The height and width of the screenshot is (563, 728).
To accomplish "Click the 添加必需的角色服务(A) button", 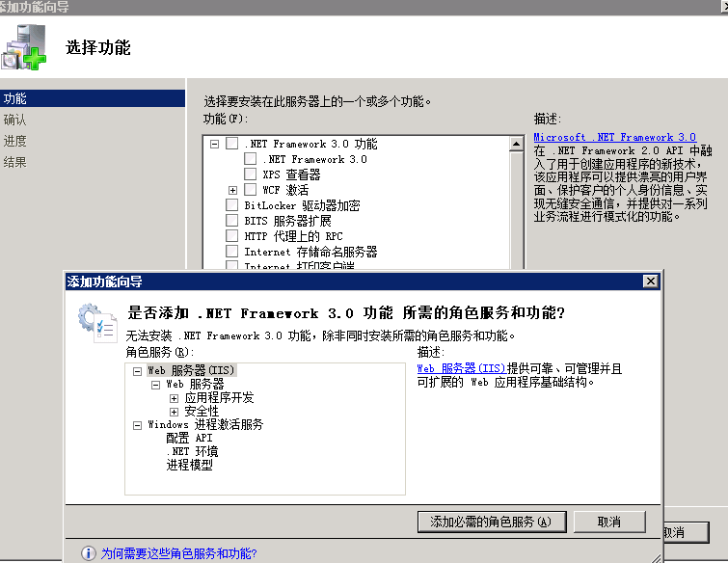I will coord(492,522).
